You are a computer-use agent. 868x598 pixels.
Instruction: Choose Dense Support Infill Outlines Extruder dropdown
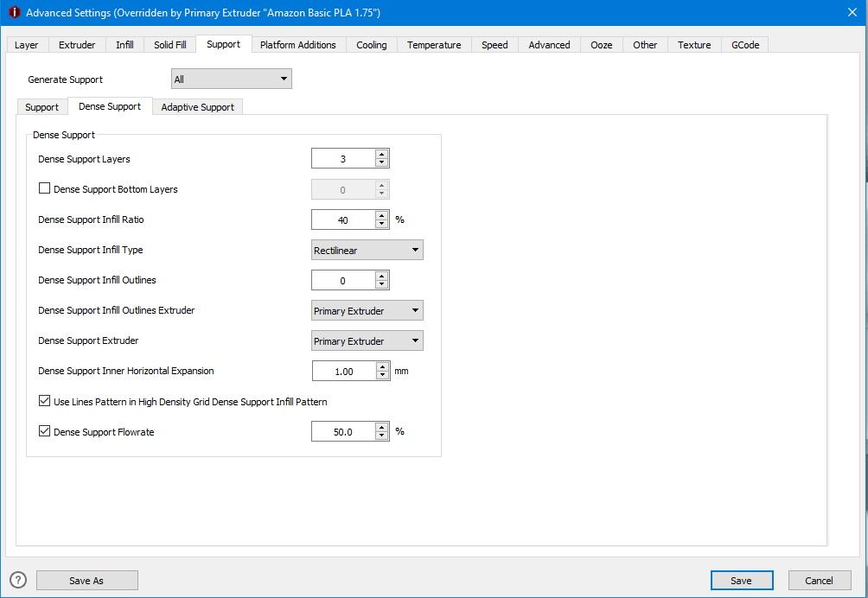367,311
